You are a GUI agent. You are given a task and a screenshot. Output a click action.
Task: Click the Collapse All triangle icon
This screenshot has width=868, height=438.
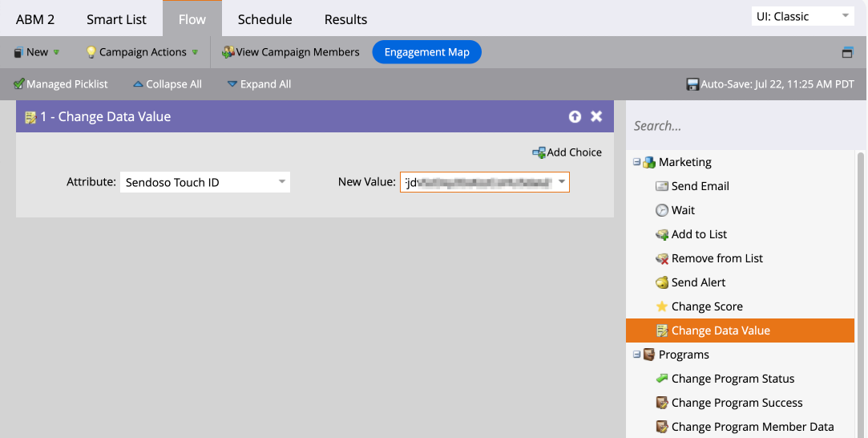pos(139,84)
